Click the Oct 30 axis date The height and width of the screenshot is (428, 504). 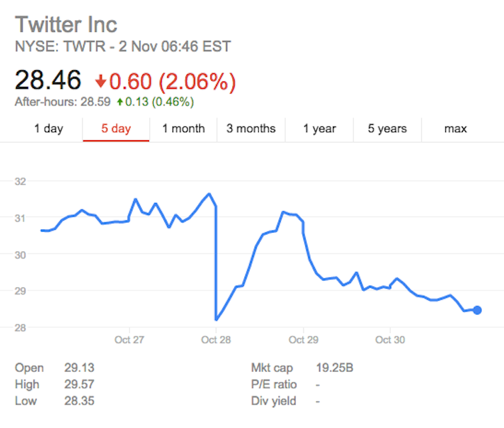390,340
